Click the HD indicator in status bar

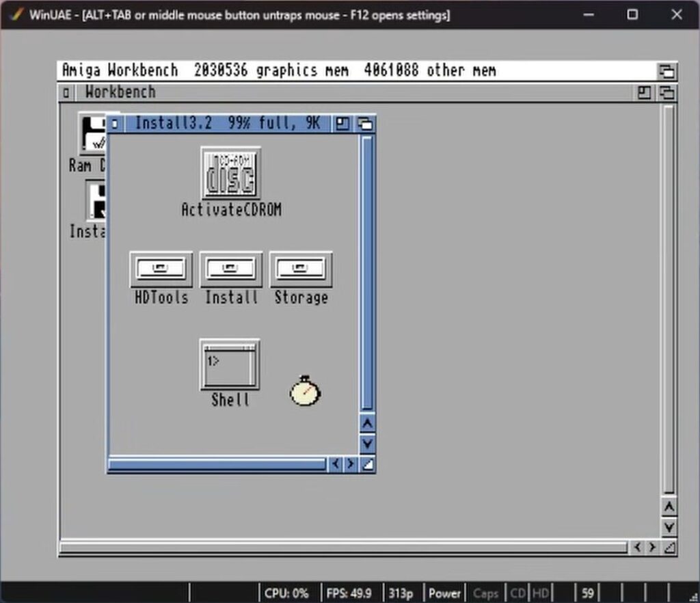click(x=541, y=593)
